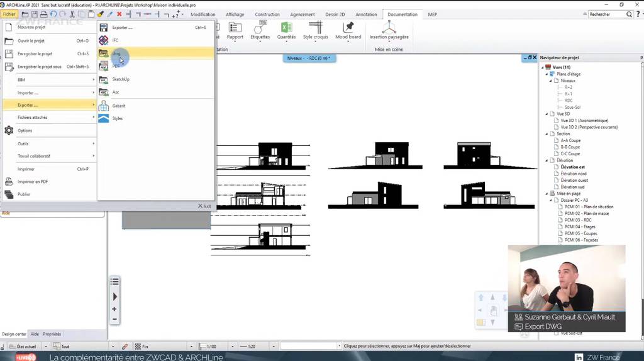Image resolution: width=644 pixels, height=361 pixels.
Task: Click the paperclip icon in status bar
Action: coord(125,347)
